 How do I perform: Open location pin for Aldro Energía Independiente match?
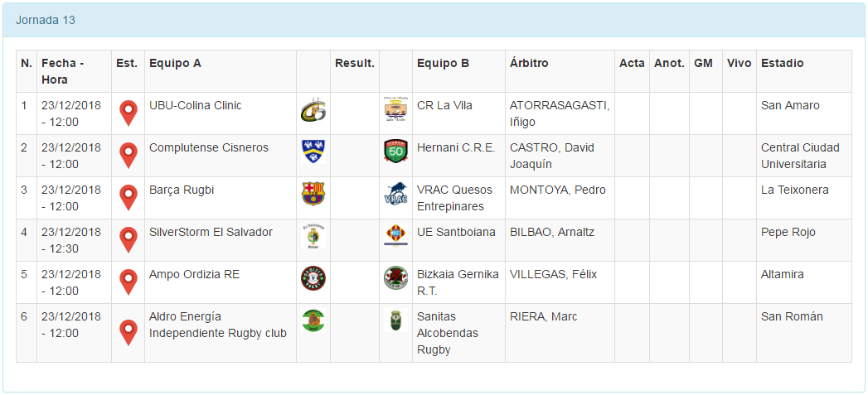pos(128,332)
